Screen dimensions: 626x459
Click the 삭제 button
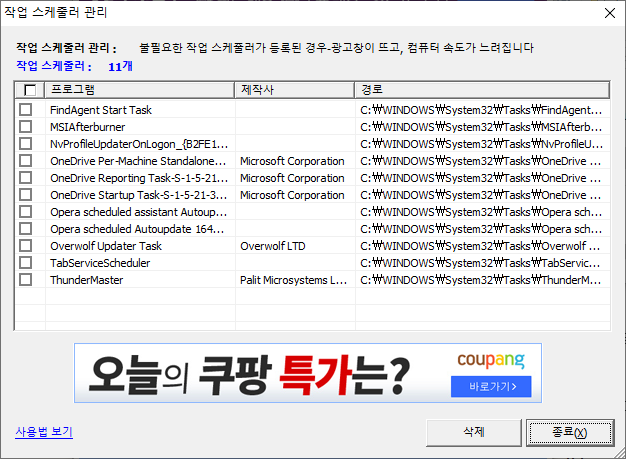[x=473, y=432]
